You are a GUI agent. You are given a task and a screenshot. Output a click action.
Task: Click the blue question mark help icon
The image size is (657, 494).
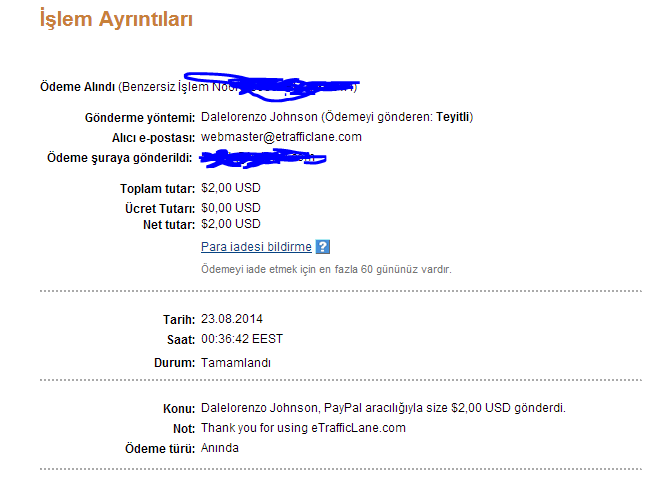[323, 247]
